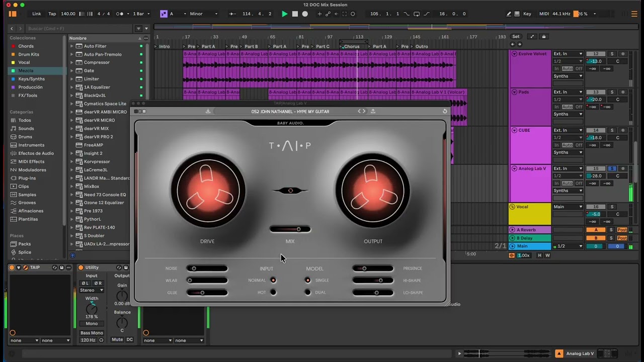Toggle the Utility Mute button
644x362 pixels.
[117, 340]
